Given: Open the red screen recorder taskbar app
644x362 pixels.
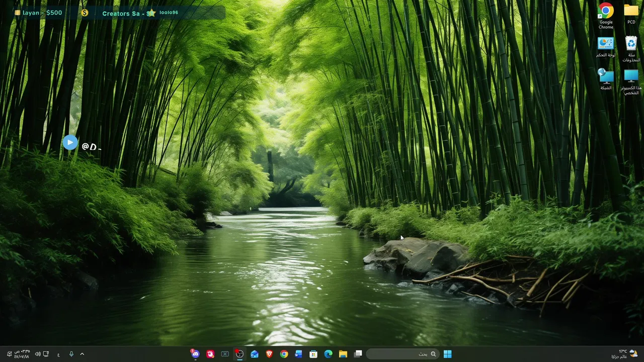Looking at the screenshot, I should coord(210,354).
